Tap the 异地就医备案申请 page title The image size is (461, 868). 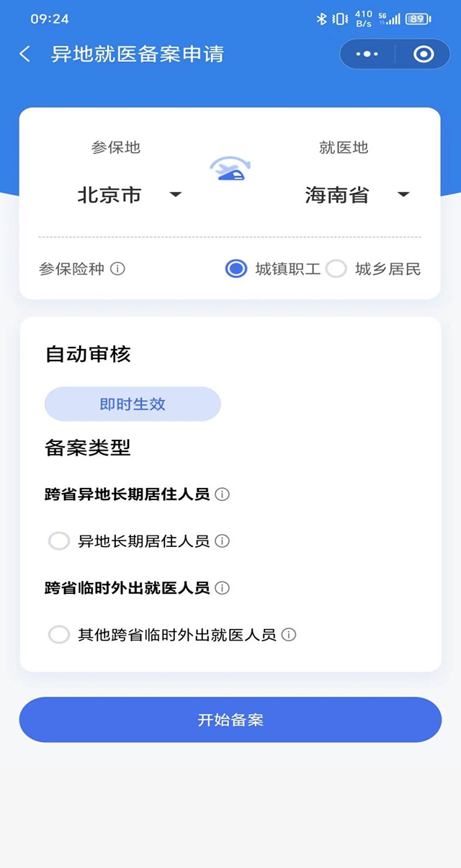tap(138, 54)
